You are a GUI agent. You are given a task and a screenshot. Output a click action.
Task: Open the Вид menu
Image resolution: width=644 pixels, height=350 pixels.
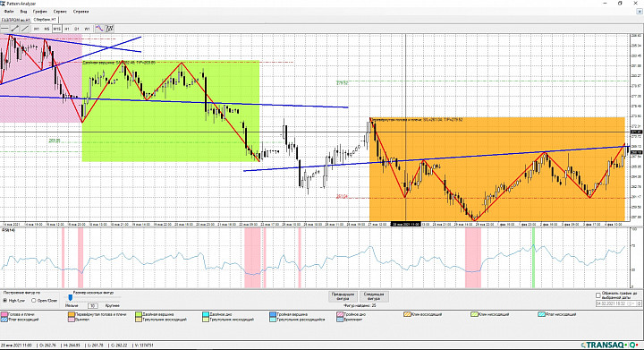[23, 12]
